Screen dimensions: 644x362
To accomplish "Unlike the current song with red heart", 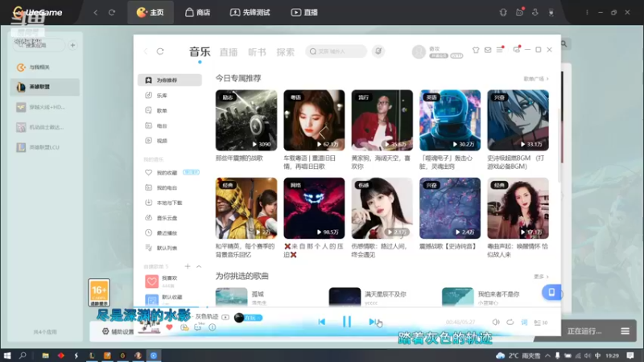I will pos(169,327).
